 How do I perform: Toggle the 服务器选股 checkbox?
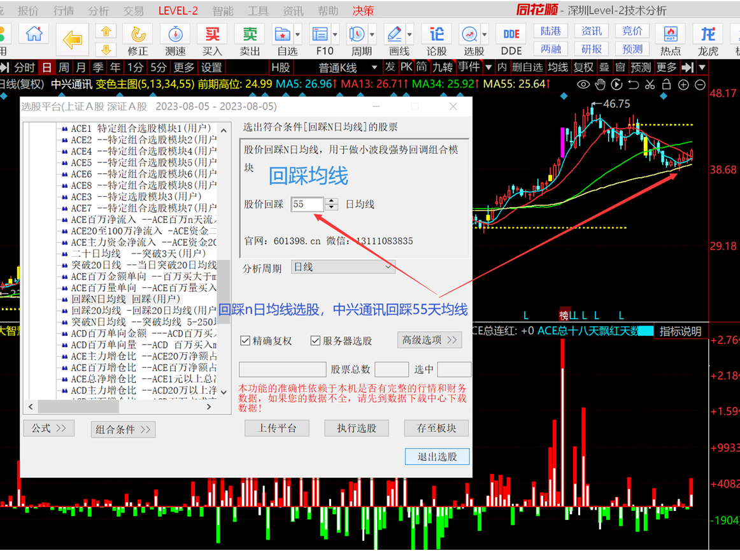[x=315, y=340]
